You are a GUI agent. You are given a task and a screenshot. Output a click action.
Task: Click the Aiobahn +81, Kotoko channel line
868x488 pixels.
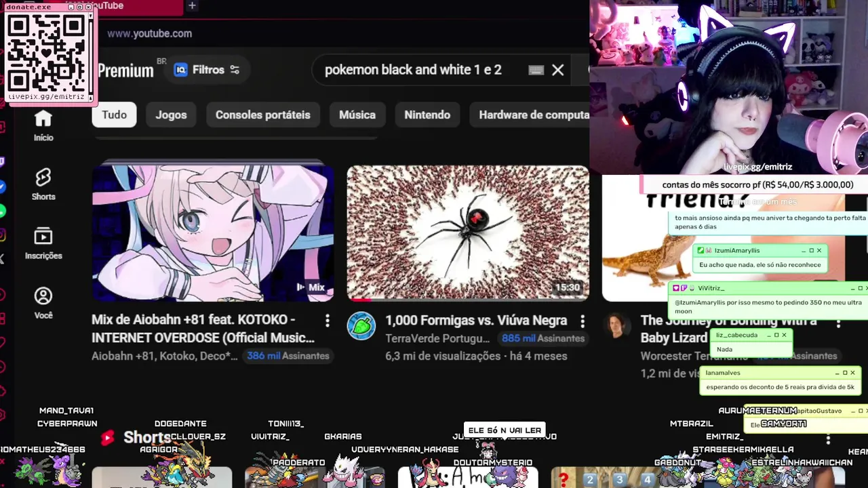point(165,356)
